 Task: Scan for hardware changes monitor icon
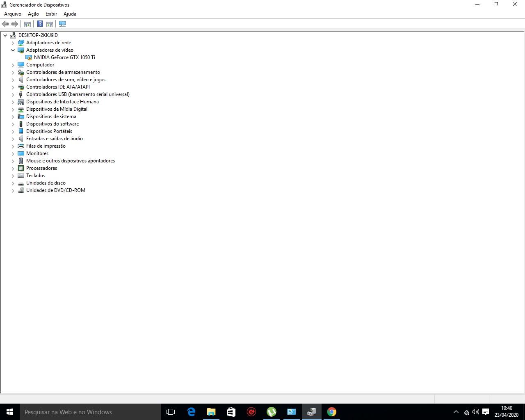coord(62,24)
